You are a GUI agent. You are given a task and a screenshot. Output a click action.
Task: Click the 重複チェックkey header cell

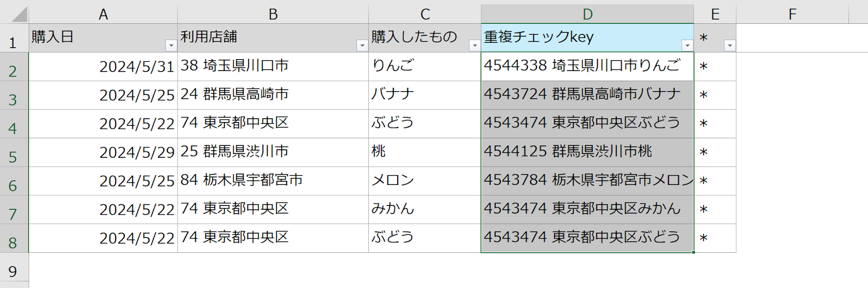[x=588, y=38]
